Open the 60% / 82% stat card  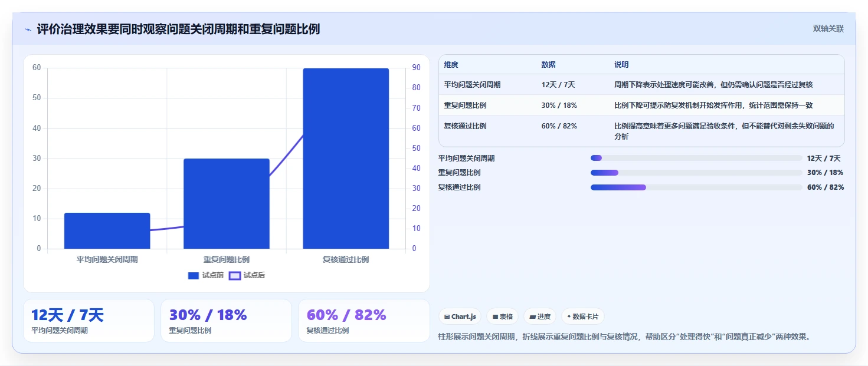coord(364,321)
